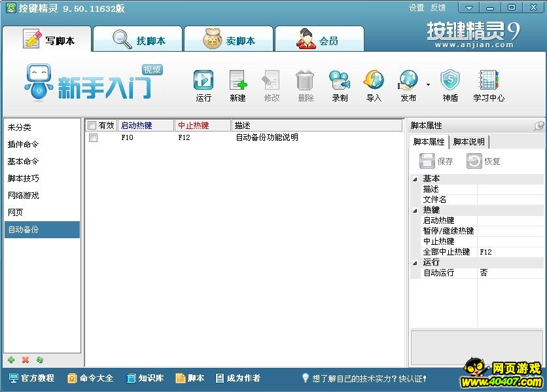
Task: Edit the 文件名 property value field
Action: pos(510,200)
